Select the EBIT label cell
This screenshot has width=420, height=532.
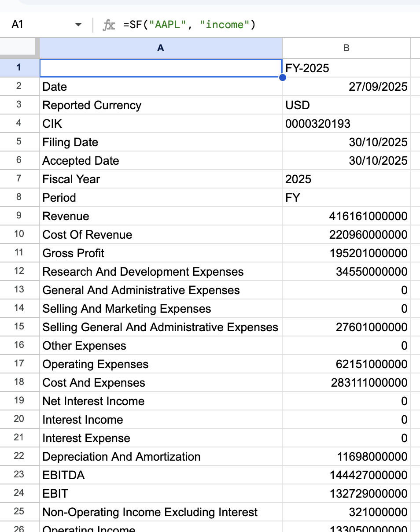(161, 493)
